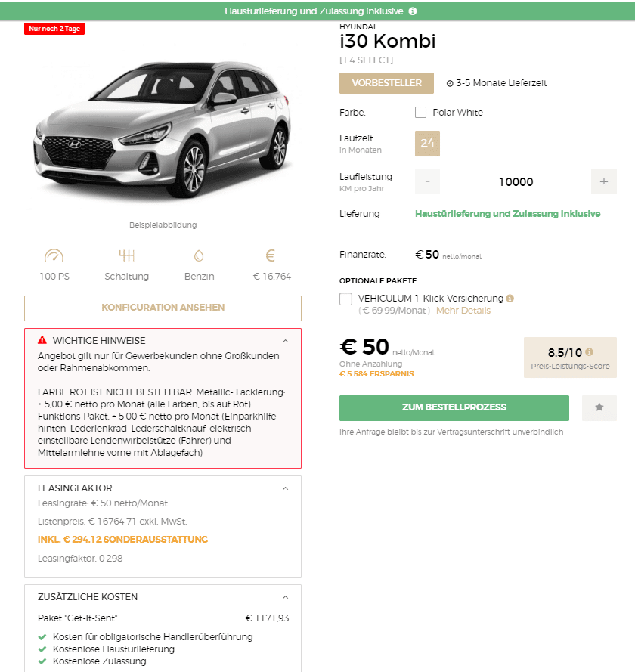This screenshot has height=672, width=635.
Task: Click the euro price icon
Action: click(271, 255)
